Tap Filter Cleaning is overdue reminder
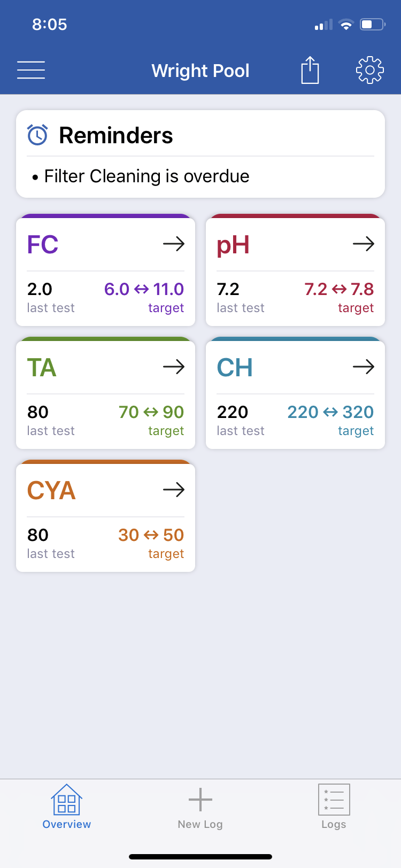 point(141,176)
